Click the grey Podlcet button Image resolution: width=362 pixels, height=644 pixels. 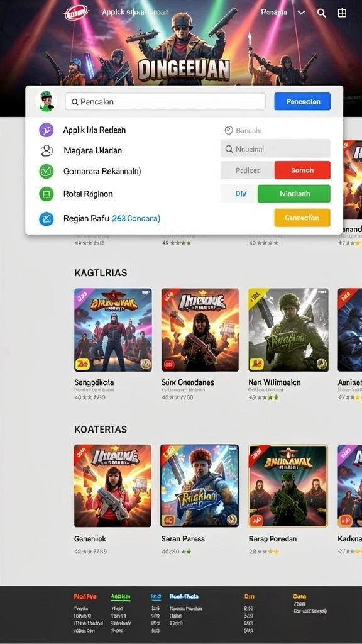pyautogui.click(x=248, y=170)
